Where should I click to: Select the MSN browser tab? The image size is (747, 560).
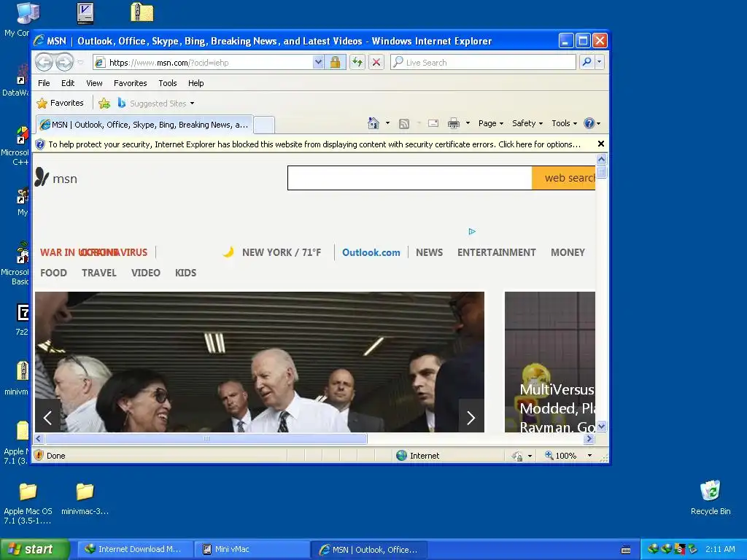click(x=144, y=124)
